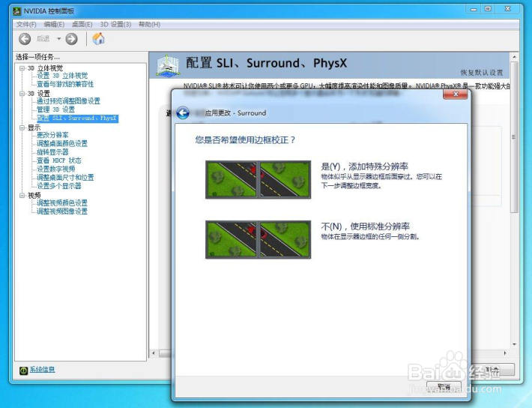This screenshot has width=532, height=408.
Task: Select 调整视频颜色设置 in tree
Action: [x=62, y=203]
